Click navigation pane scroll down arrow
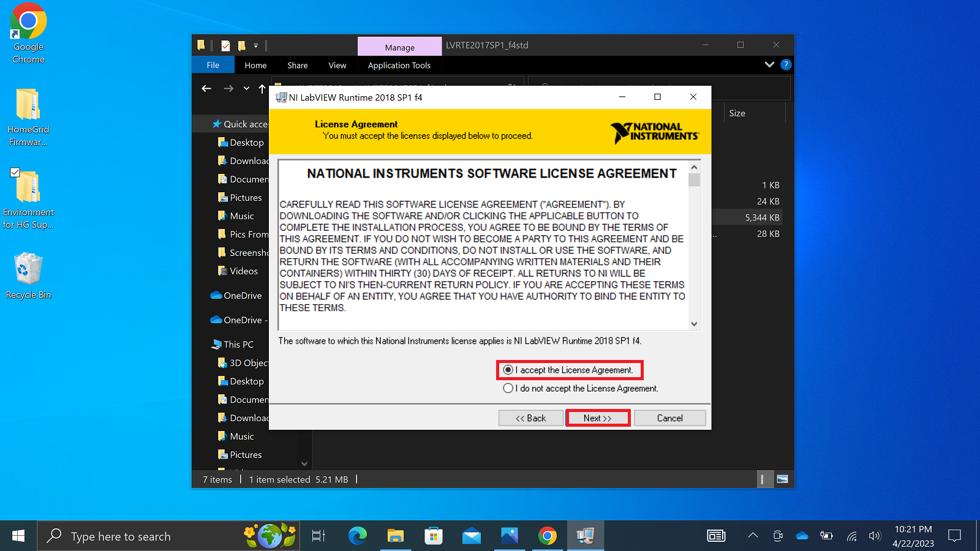 coord(304,464)
